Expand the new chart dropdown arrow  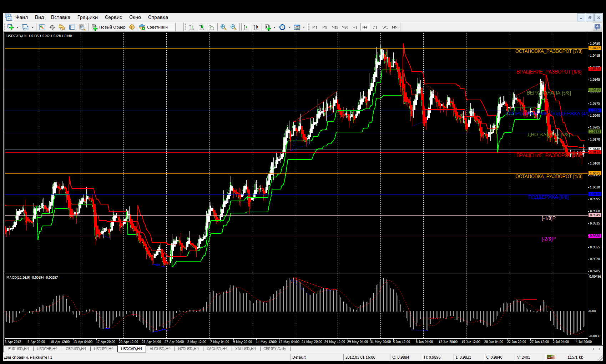tap(17, 27)
